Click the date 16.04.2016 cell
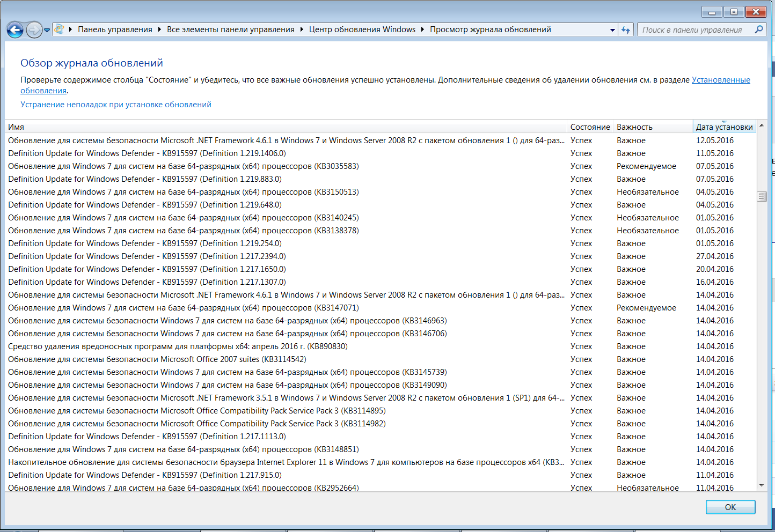The height and width of the screenshot is (532, 775). (x=715, y=282)
